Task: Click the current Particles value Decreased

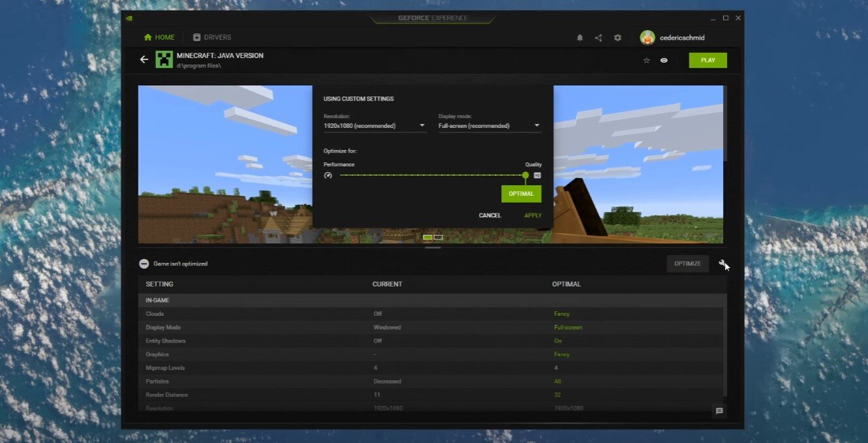Action: pyautogui.click(x=387, y=382)
